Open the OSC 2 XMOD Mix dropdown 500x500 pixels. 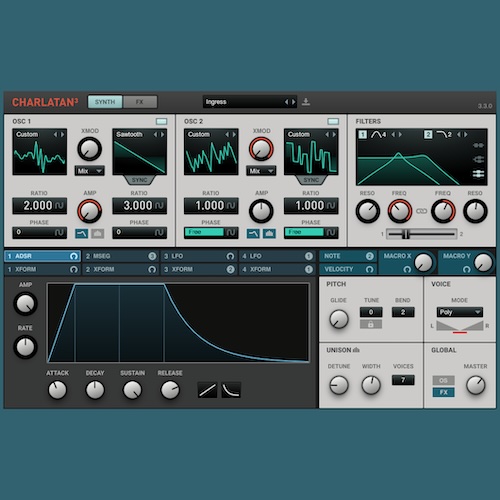(261, 171)
